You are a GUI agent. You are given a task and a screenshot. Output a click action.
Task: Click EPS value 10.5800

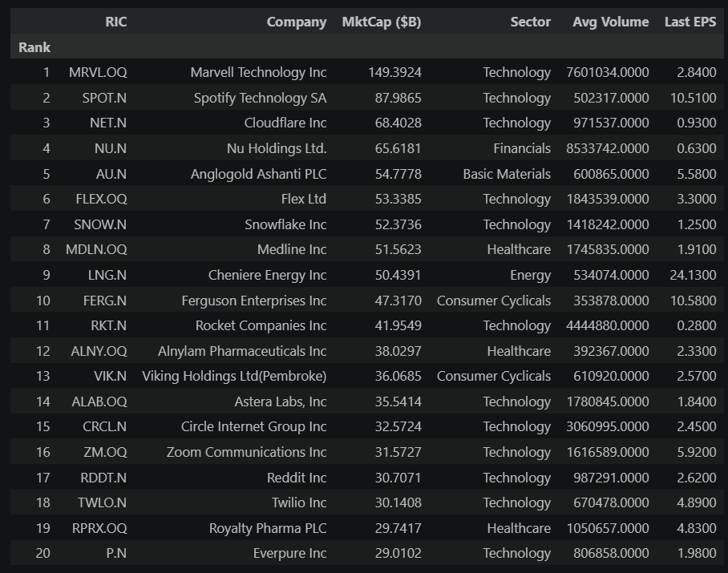pos(693,301)
